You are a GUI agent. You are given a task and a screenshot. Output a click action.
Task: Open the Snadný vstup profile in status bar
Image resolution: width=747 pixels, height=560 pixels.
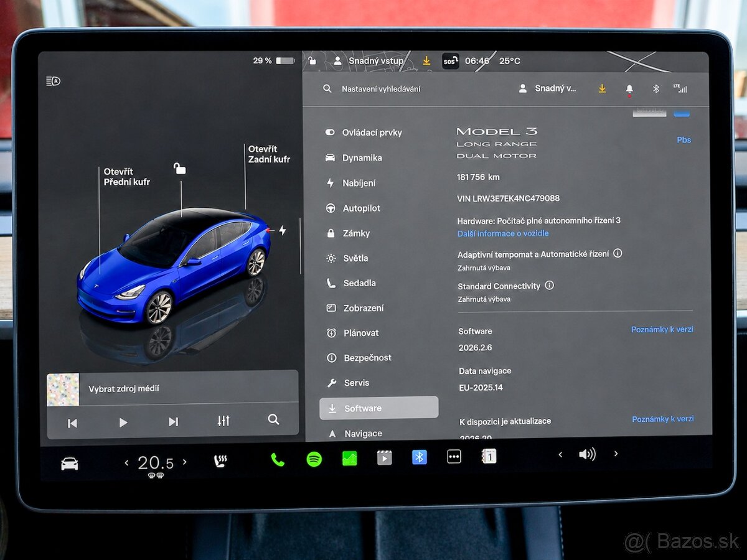coord(369,61)
